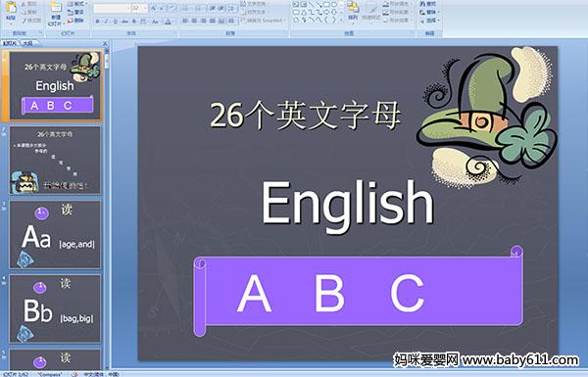
Task: Click the Reset slide (重设) icon
Action: coord(71,13)
